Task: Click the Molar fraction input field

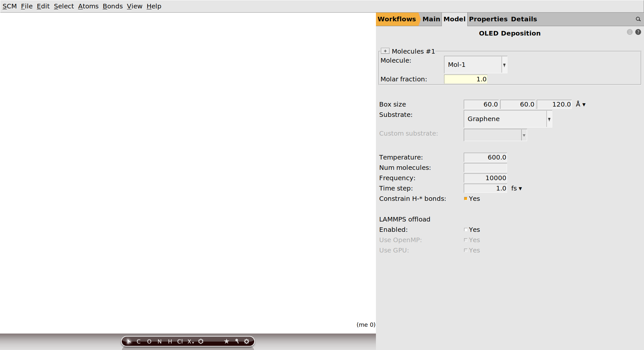Action: coord(465,79)
